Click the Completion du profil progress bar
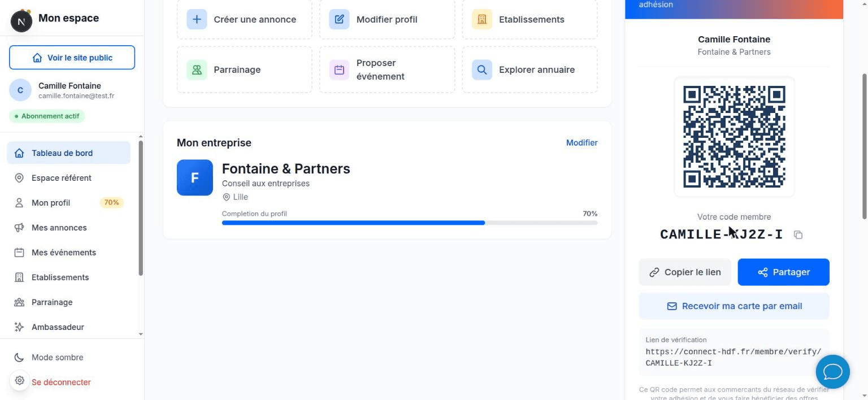868x400 pixels. [410, 223]
